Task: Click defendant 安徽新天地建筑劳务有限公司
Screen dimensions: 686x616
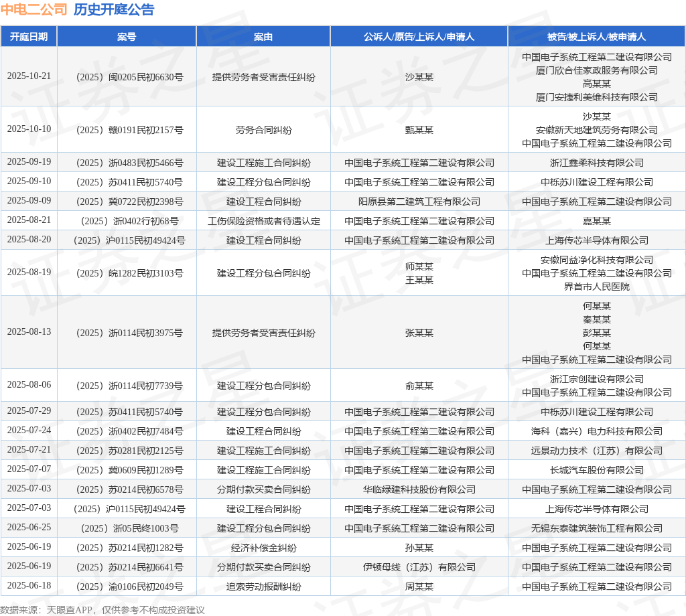Action: pos(597,130)
